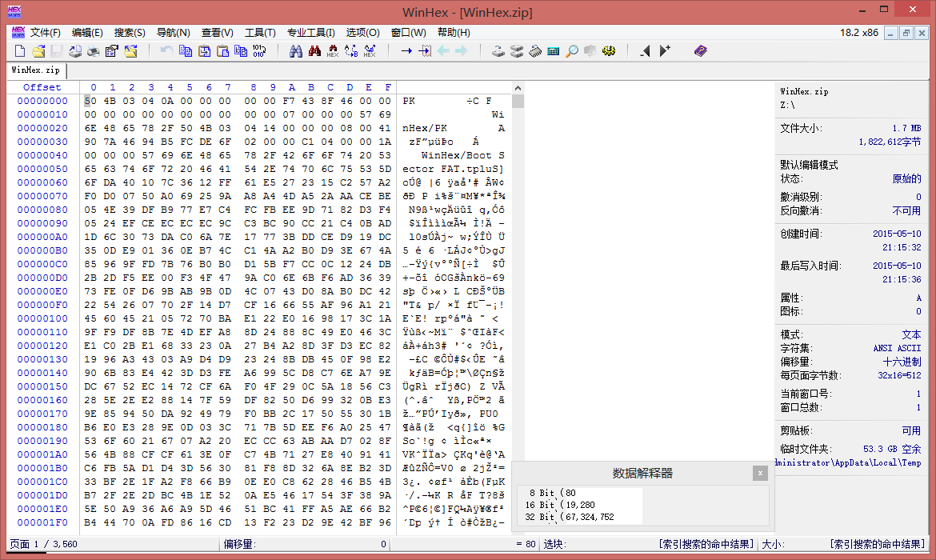This screenshot has height=560, width=936.
Task: Click the greyed forward navigation arrow
Action: (x=462, y=51)
